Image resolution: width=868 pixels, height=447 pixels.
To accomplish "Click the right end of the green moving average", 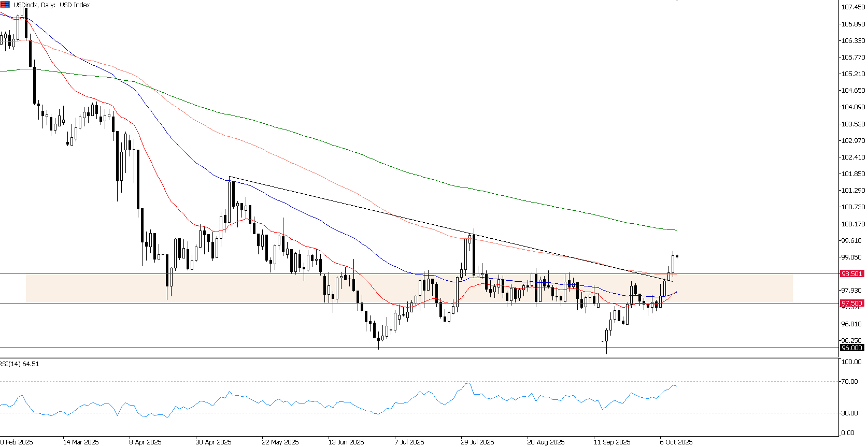I will [x=675, y=230].
